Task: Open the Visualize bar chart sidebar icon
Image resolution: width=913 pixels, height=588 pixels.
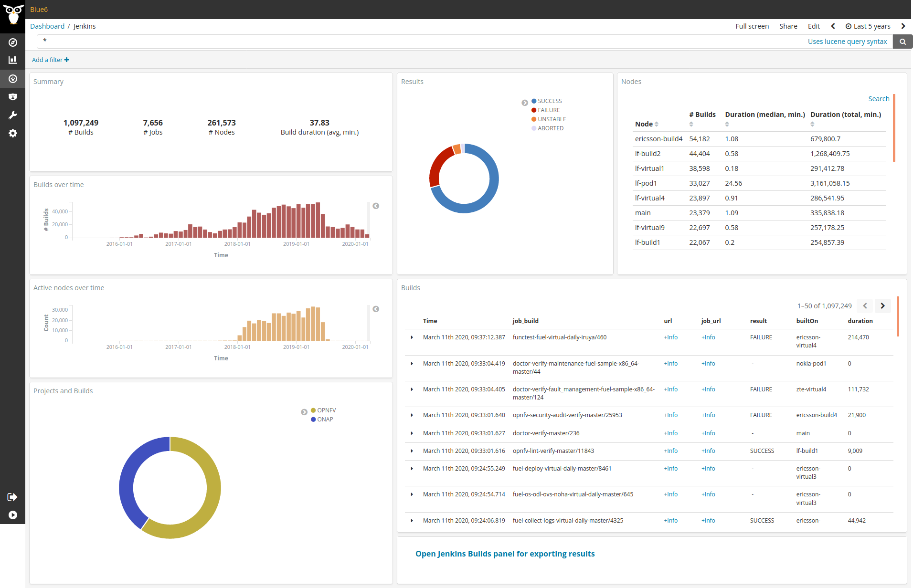Action: [13, 60]
